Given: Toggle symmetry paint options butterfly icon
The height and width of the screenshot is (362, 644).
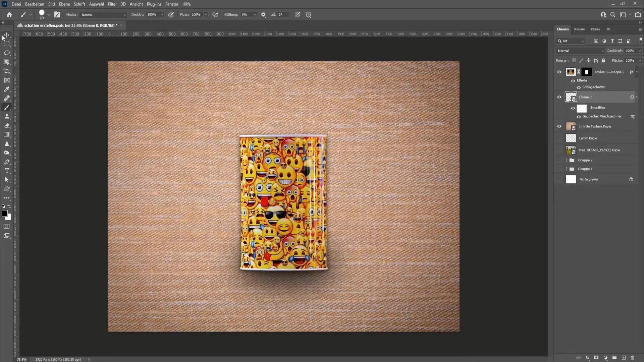Looking at the screenshot, I should [309, 14].
